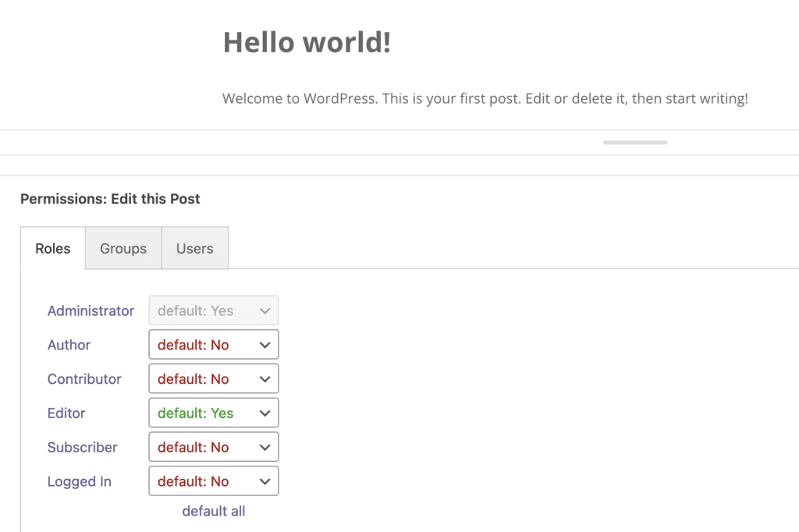The width and height of the screenshot is (799, 532).
Task: Switch to the Groups tab
Action: pos(123,248)
